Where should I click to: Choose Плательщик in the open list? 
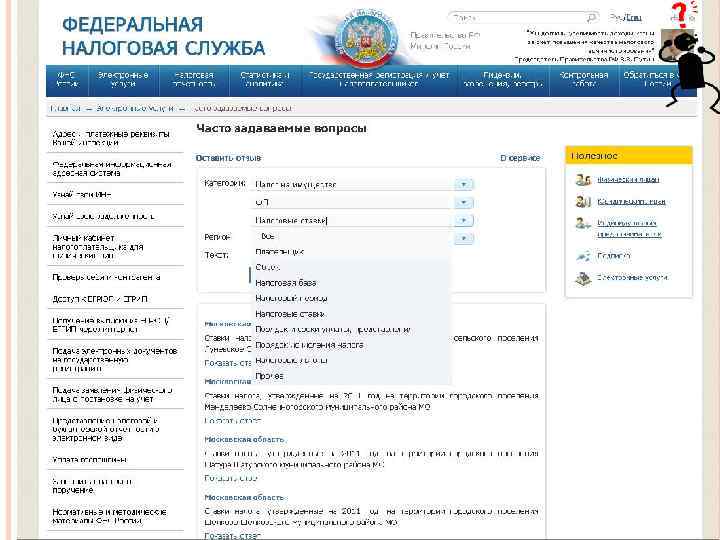351,252
